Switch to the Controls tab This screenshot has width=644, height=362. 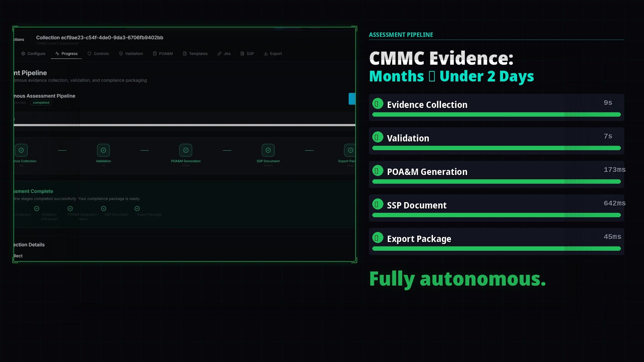pos(98,54)
